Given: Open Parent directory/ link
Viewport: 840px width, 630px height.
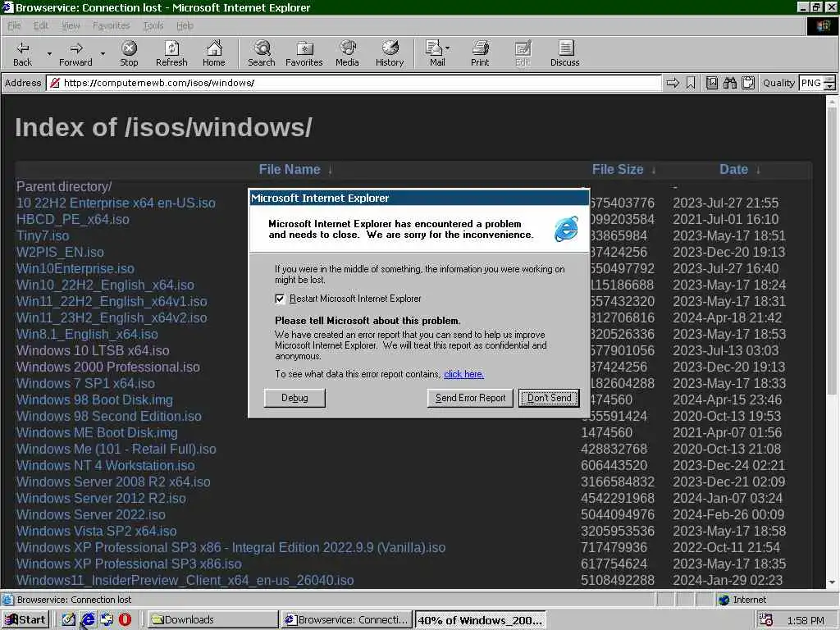Looking at the screenshot, I should 64,186.
